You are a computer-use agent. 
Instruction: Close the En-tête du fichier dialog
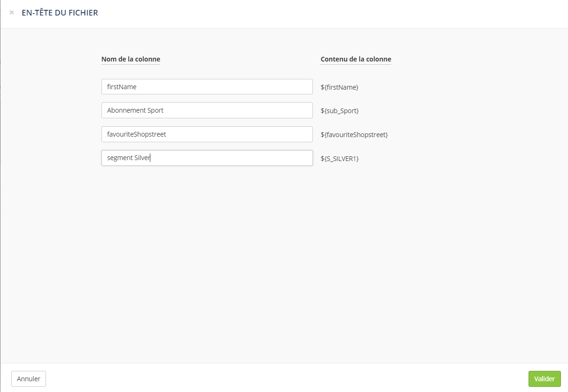click(x=12, y=13)
